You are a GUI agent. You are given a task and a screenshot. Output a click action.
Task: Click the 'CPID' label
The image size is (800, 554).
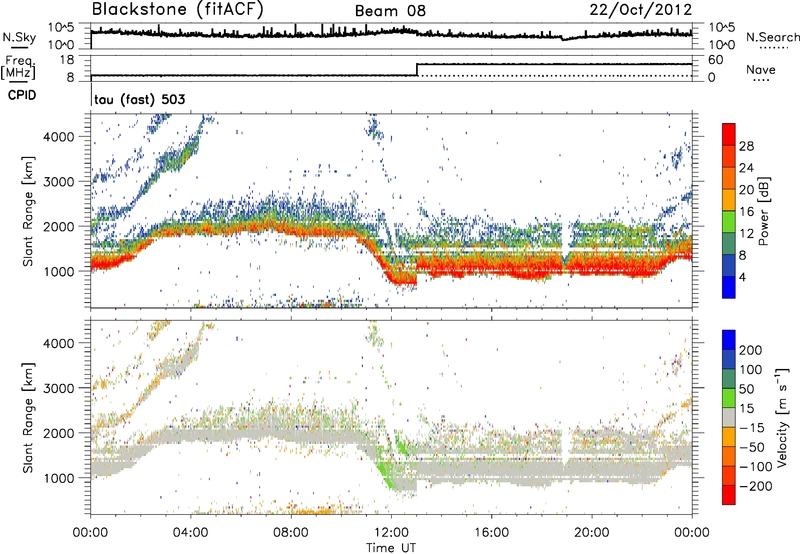tap(21, 95)
